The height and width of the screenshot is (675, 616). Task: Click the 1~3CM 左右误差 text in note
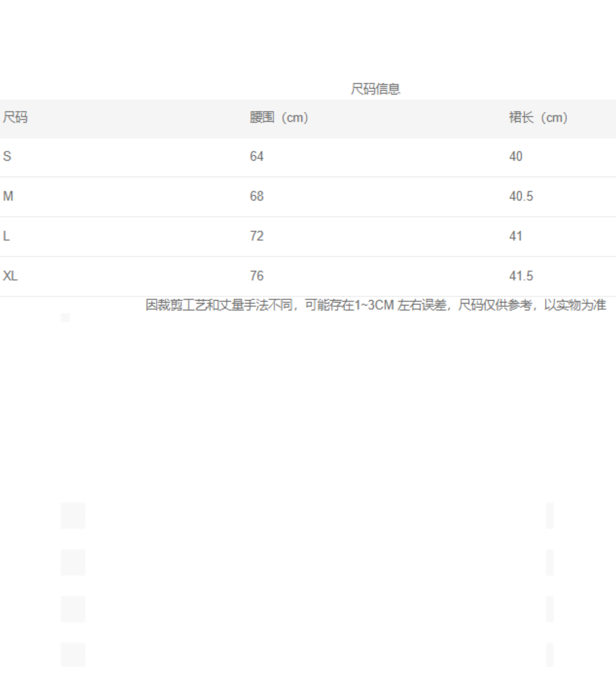[x=400, y=305]
